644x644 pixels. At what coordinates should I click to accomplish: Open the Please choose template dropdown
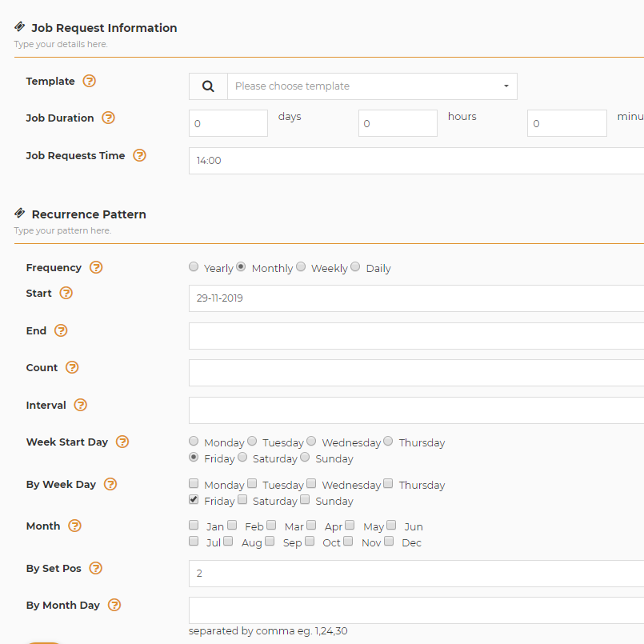coord(372,86)
